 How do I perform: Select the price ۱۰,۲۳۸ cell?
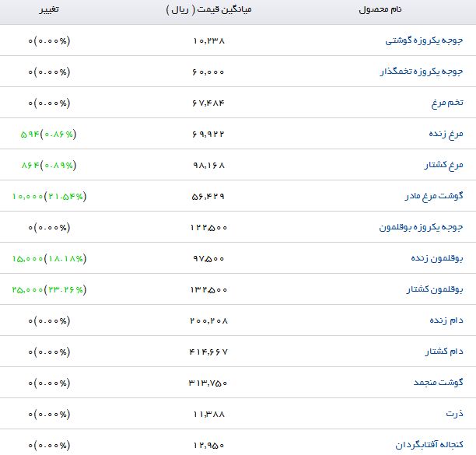pyautogui.click(x=209, y=40)
